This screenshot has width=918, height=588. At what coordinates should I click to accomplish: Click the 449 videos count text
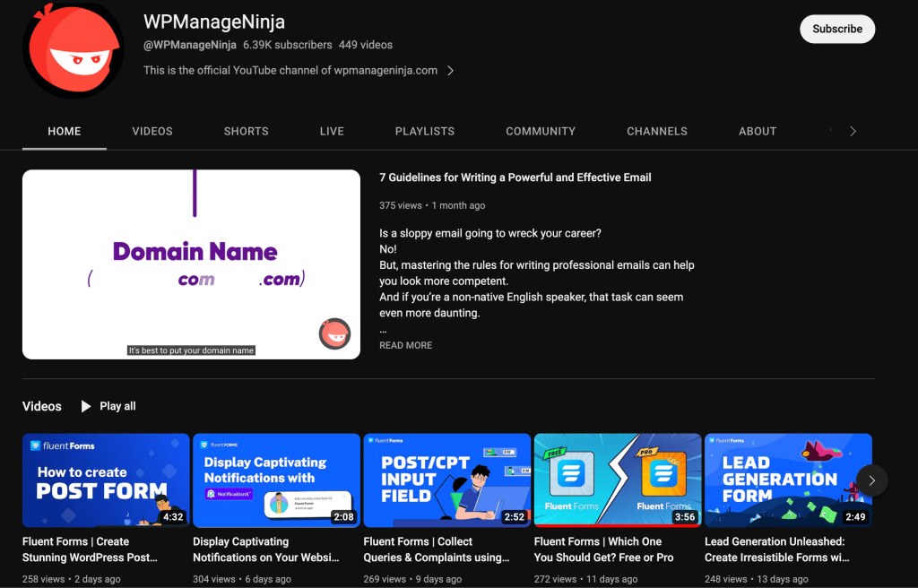(366, 45)
